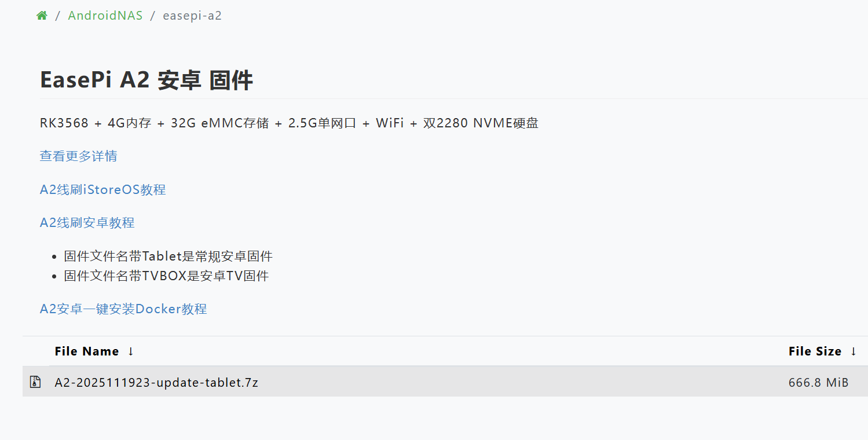
Task: Click the green home icon in breadcrumb
Action: [x=42, y=16]
